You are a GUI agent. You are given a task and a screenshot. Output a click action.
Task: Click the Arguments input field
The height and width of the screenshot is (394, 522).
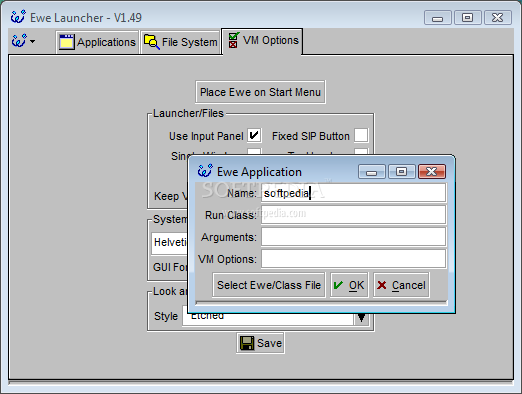pos(353,237)
